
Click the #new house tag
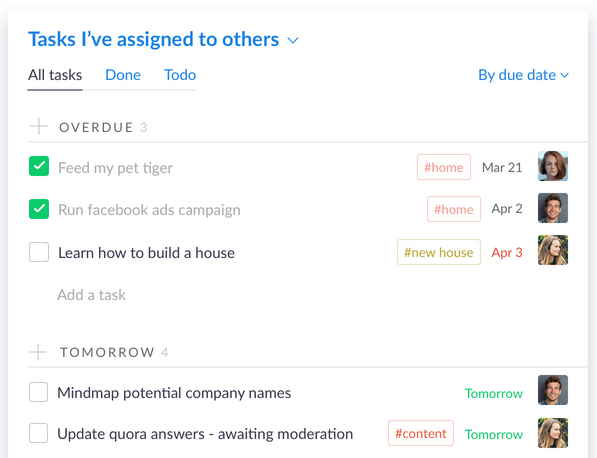click(x=439, y=252)
